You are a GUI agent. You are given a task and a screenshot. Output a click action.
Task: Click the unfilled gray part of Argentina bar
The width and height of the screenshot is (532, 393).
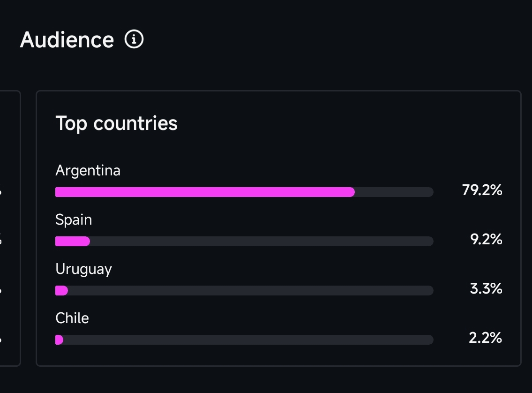[394, 192]
